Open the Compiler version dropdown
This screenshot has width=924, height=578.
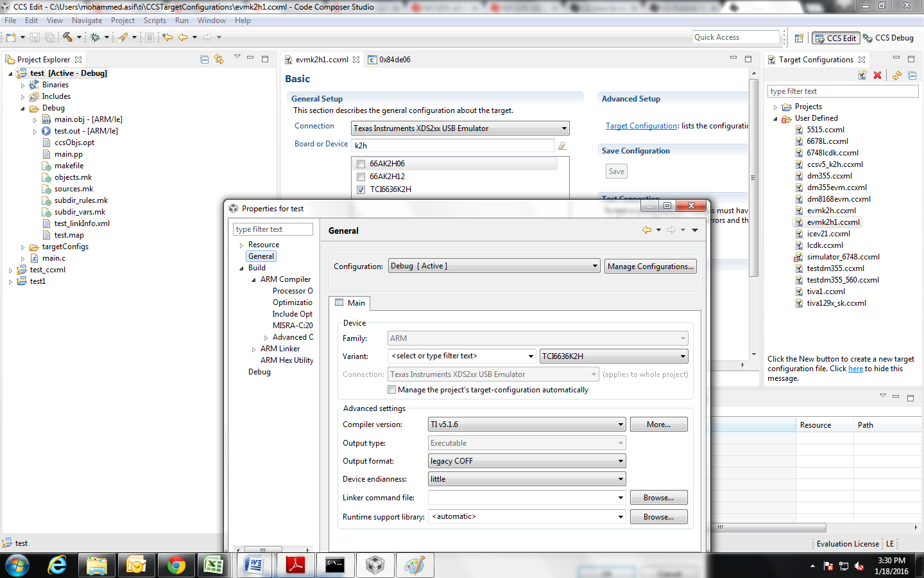[x=527, y=425]
